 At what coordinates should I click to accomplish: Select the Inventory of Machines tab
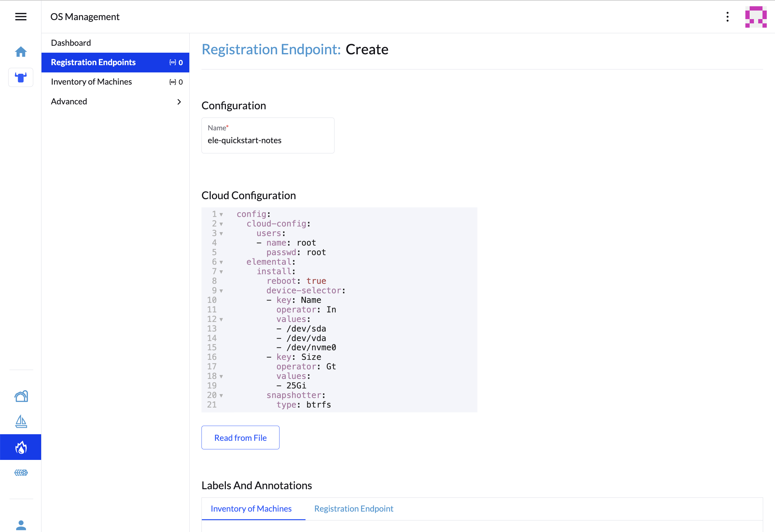[251, 509]
